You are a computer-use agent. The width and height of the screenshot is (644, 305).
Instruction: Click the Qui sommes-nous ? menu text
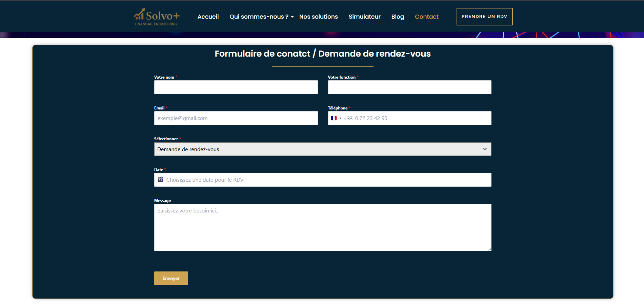(x=259, y=17)
